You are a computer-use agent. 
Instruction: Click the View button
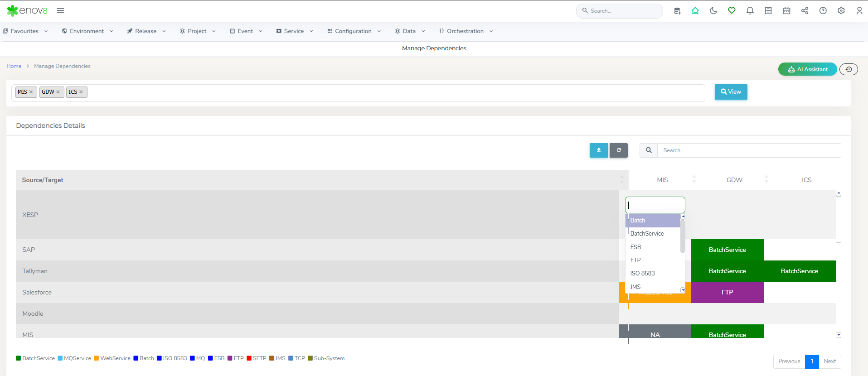click(731, 92)
